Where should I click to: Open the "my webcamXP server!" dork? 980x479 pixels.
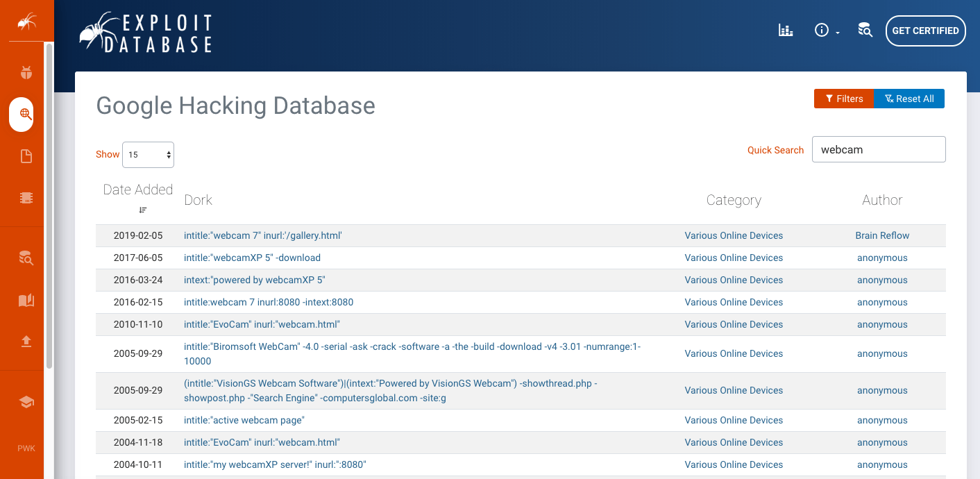[x=275, y=464]
